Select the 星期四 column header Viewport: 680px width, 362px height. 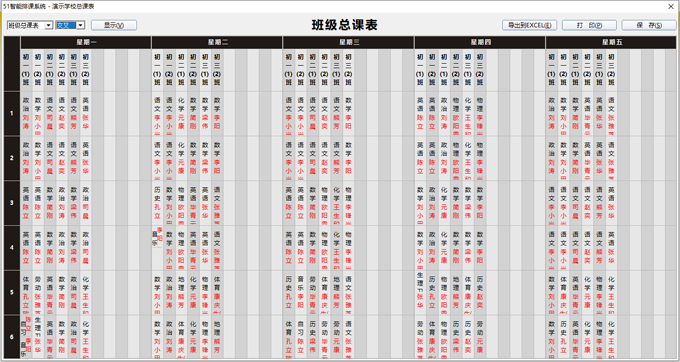[480, 42]
